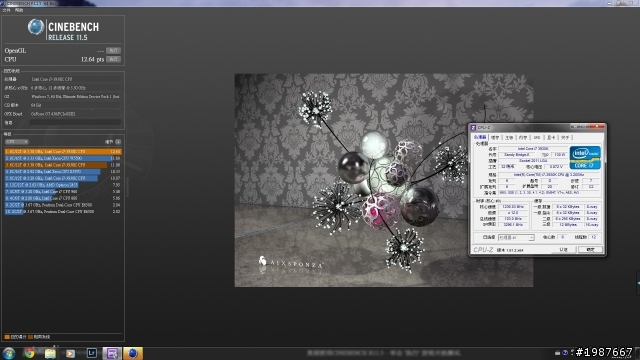Image resolution: width=640 pixels, height=360 pixels.
Task: Click the GeForce GFX Board field
Action: pos(75,114)
